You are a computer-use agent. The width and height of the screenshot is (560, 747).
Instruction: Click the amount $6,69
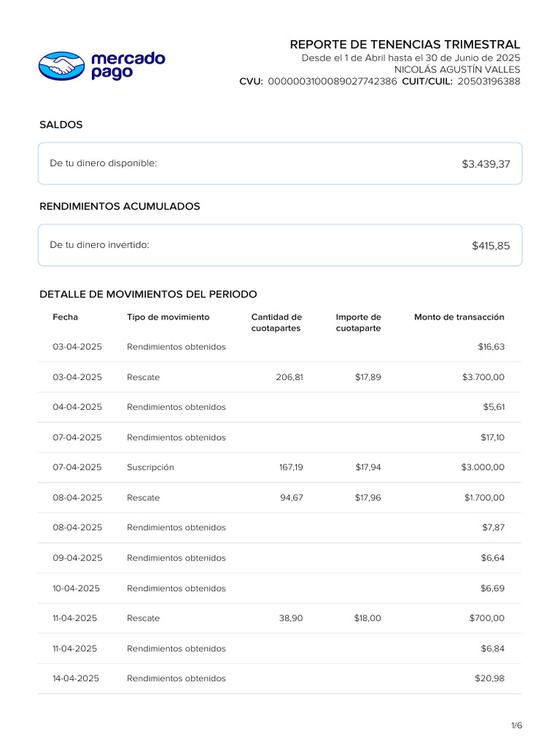[x=492, y=589]
